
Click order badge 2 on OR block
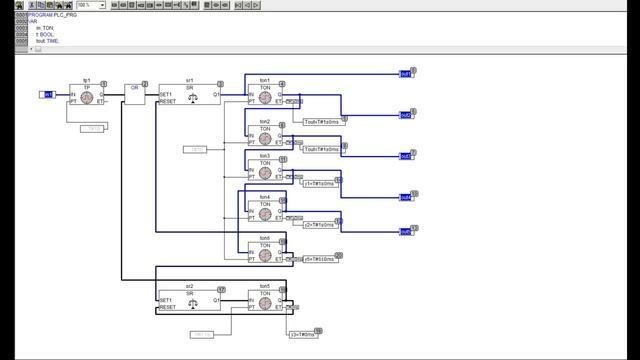click(144, 84)
